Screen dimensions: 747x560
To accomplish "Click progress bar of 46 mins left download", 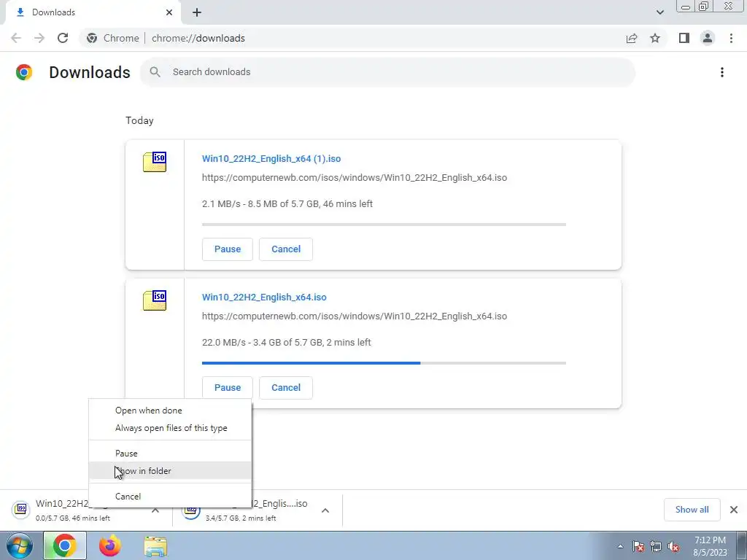I will click(384, 225).
